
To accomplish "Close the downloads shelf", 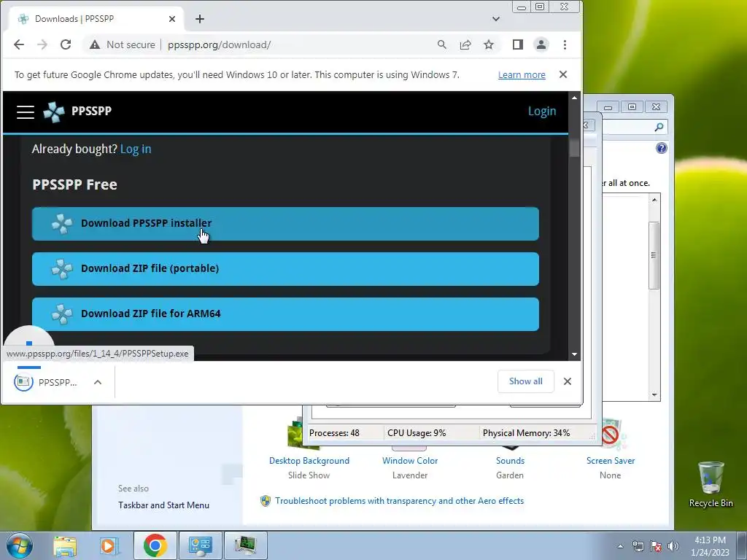I will [568, 381].
